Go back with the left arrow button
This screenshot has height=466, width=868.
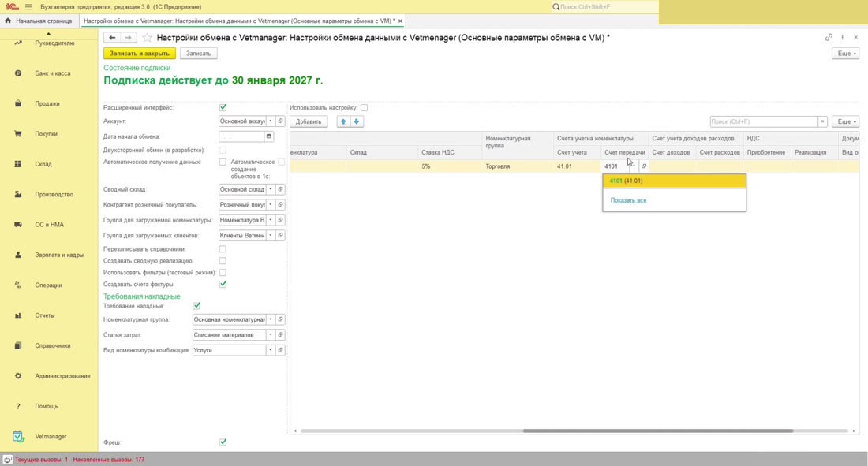[112, 38]
